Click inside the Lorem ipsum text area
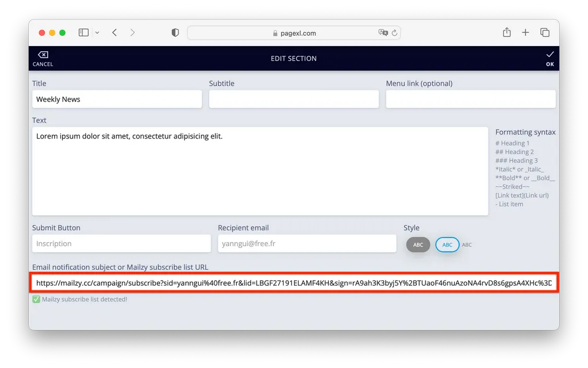This screenshot has width=588, height=368. pos(260,171)
